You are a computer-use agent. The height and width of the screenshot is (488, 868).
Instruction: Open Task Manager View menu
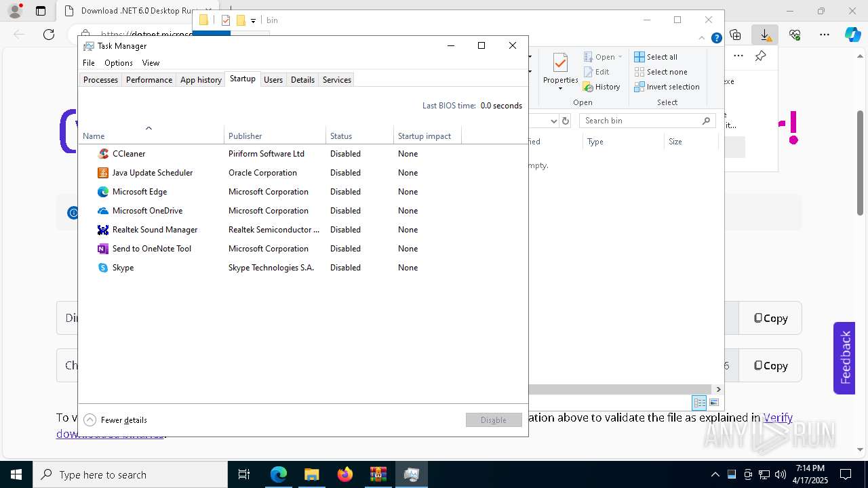coord(151,63)
